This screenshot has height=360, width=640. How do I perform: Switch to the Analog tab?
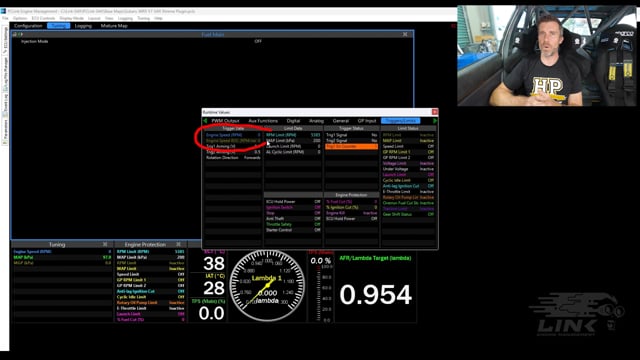point(316,121)
